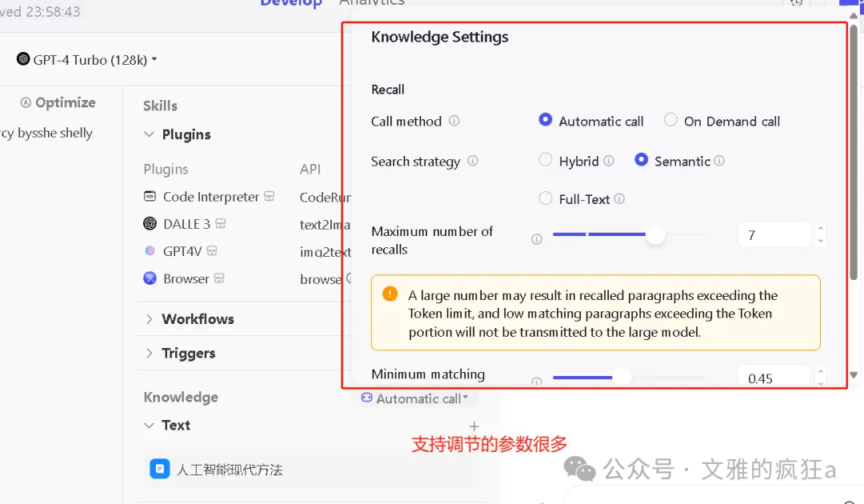This screenshot has width=864, height=504.
Task: Choose the Full-Text search option
Action: (545, 198)
